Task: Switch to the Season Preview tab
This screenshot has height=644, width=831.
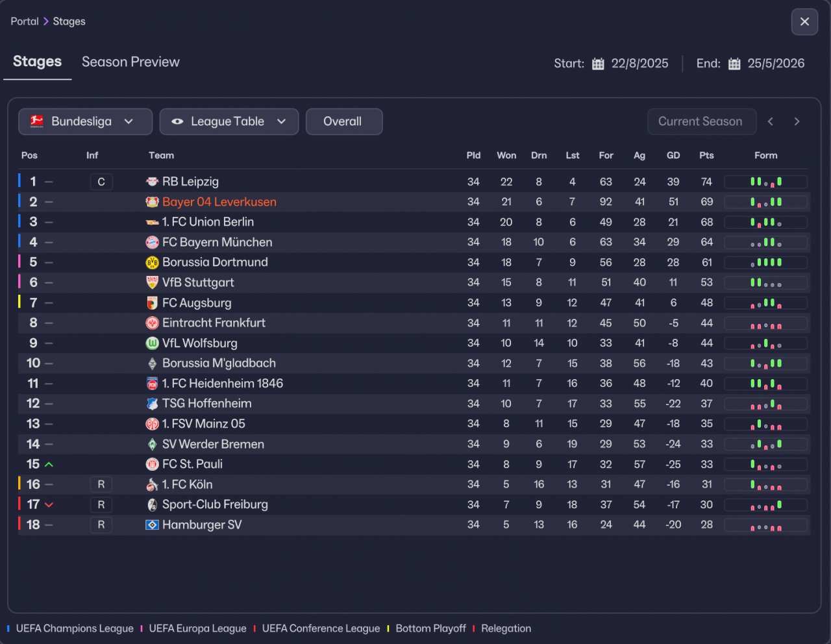Action: click(130, 62)
